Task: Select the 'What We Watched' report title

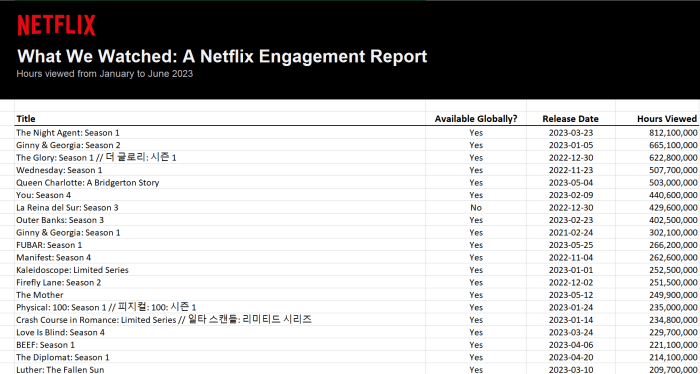Action: [x=222, y=56]
